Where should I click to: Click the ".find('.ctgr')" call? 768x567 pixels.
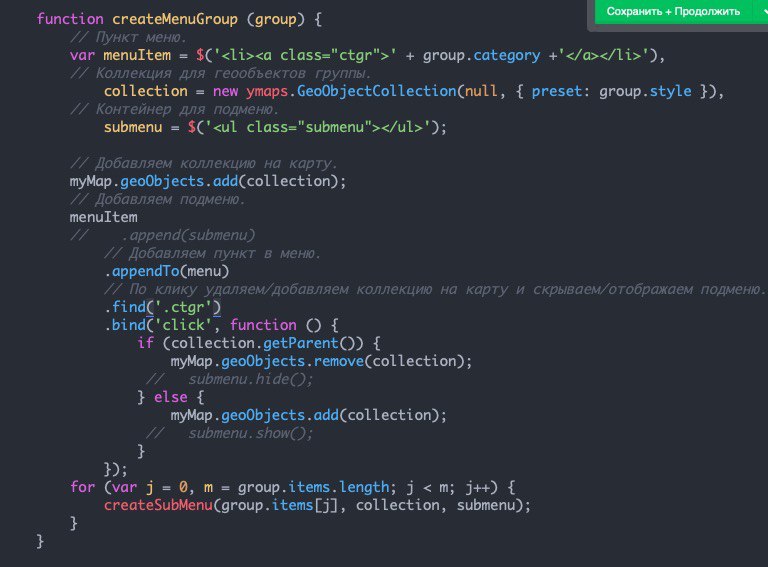[x=162, y=307]
